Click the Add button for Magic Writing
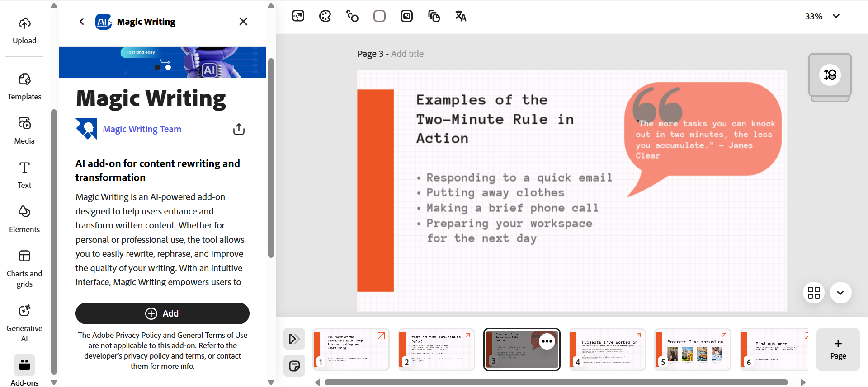This screenshot has height=387, width=868. pos(162,313)
